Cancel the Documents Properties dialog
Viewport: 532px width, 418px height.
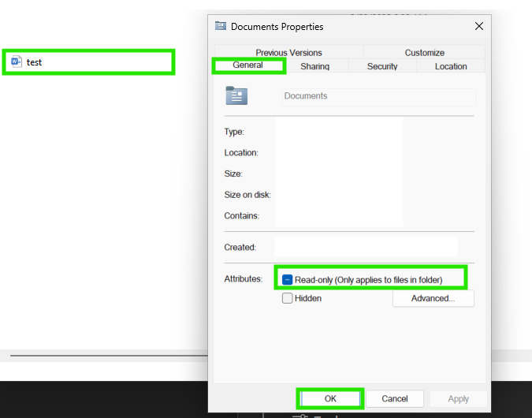[395, 398]
